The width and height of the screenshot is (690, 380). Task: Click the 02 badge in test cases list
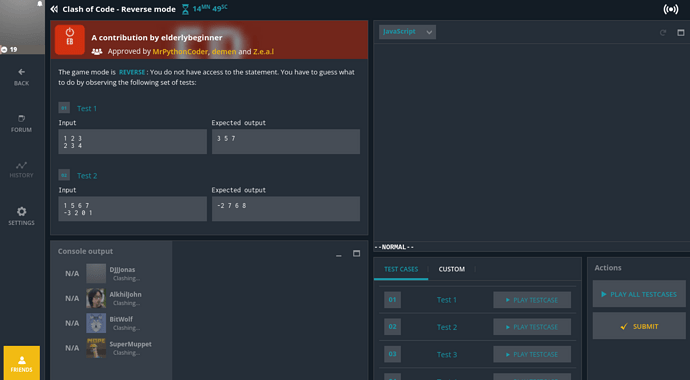(x=392, y=327)
